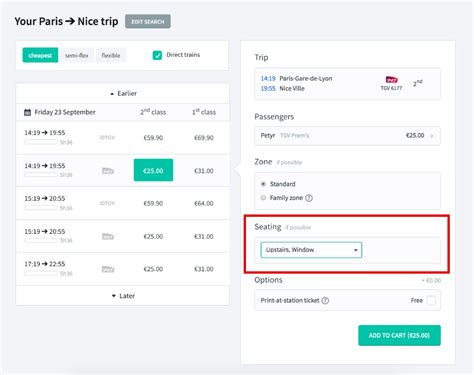Show later trains

coord(123,296)
